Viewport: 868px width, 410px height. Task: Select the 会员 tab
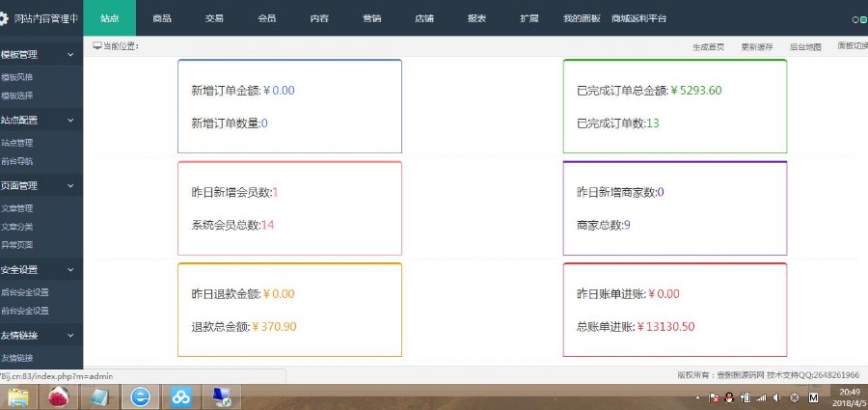266,18
